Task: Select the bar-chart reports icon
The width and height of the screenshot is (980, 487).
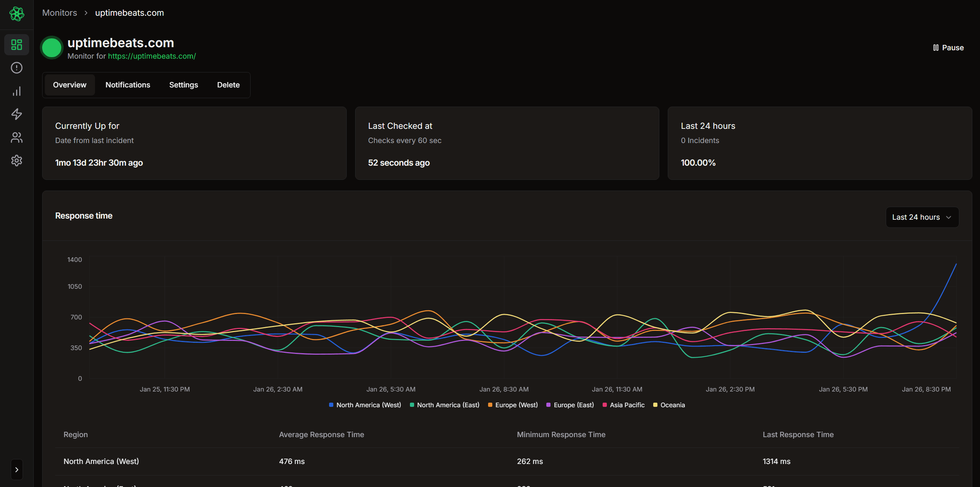Action: pos(16,91)
